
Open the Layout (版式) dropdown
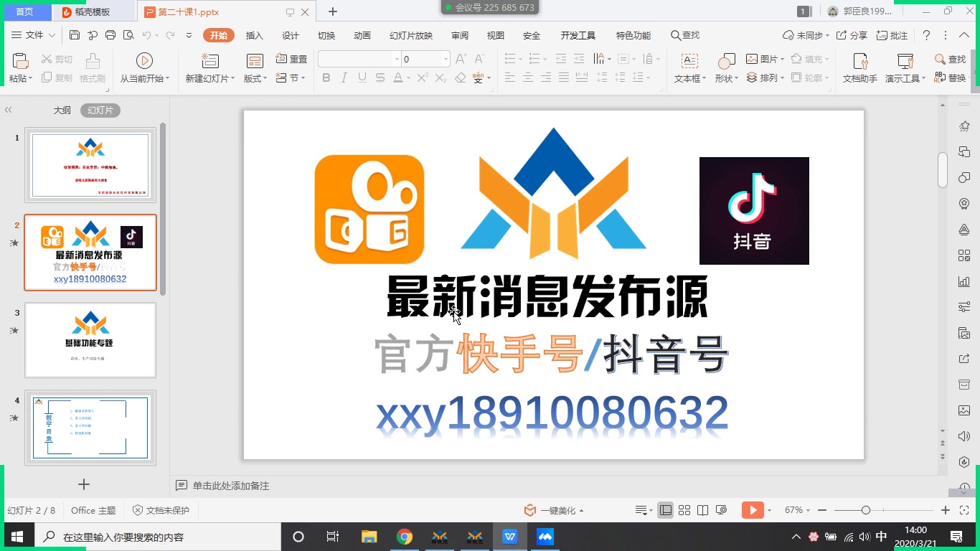pos(255,78)
